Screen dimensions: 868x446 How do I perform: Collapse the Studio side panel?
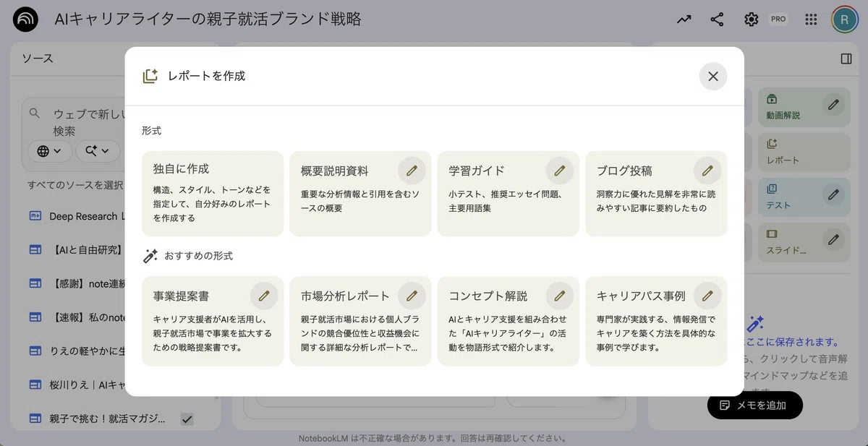click(846, 59)
